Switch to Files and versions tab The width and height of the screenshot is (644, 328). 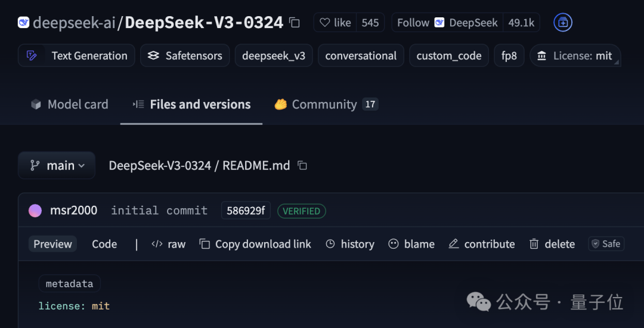[191, 104]
